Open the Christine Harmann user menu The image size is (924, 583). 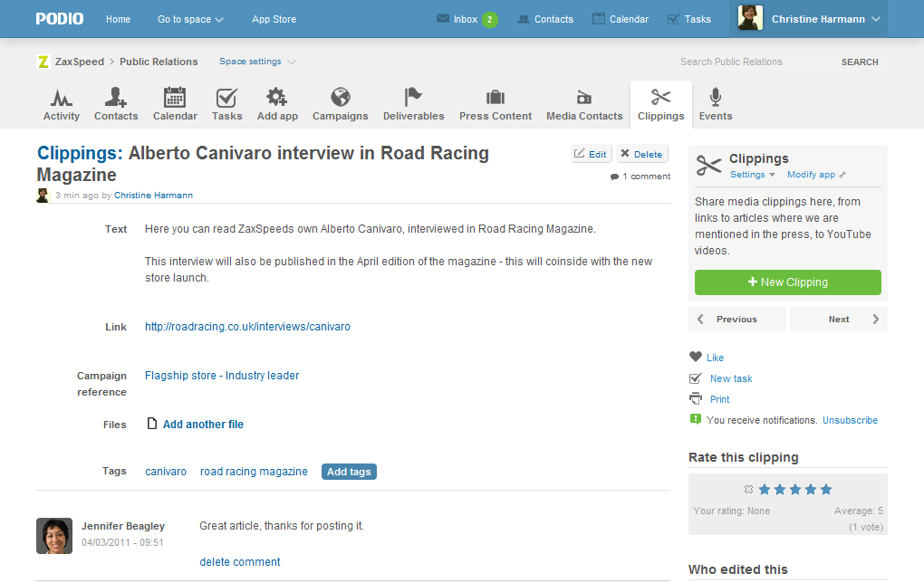[x=808, y=19]
